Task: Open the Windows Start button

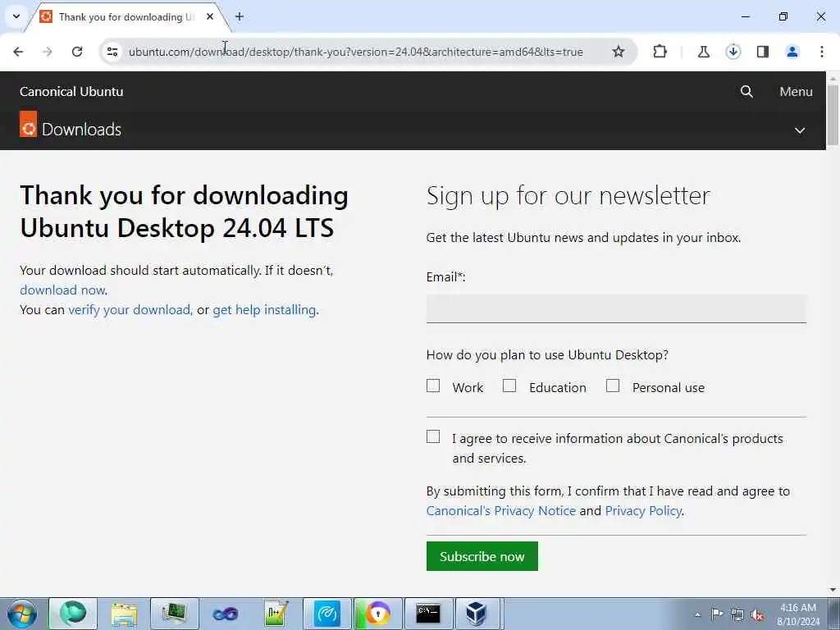Action: click(x=22, y=614)
